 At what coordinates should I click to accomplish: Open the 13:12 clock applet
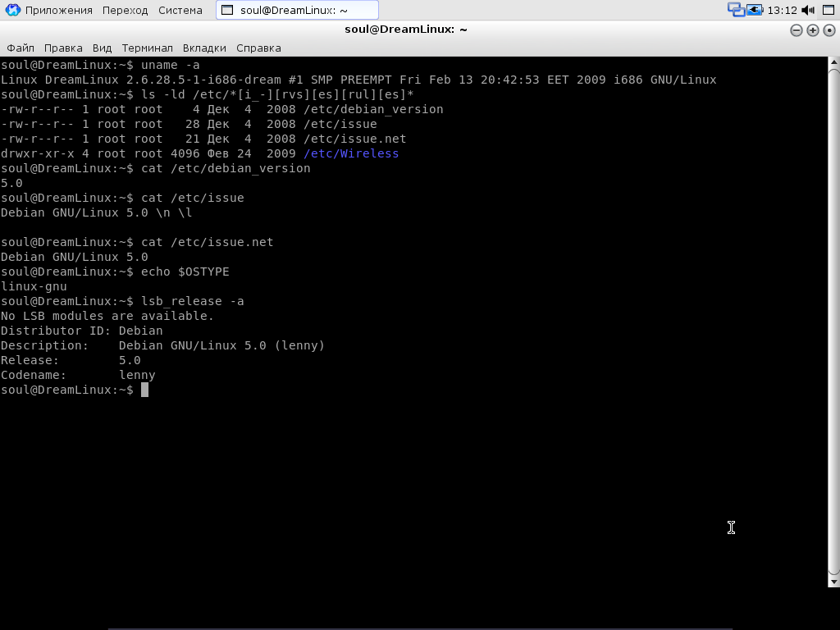(782, 10)
